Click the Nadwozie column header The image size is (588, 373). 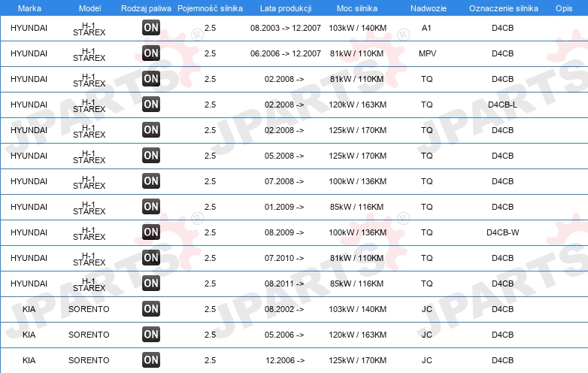tap(429, 8)
